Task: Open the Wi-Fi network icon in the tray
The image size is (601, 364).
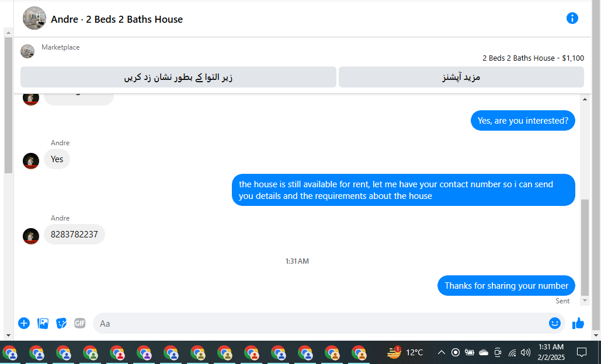Action: (x=512, y=352)
